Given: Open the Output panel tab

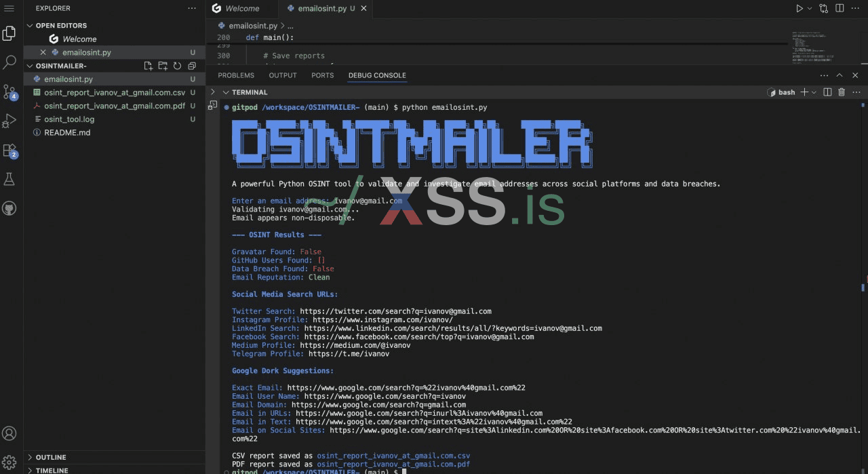Looking at the screenshot, I should pos(283,75).
